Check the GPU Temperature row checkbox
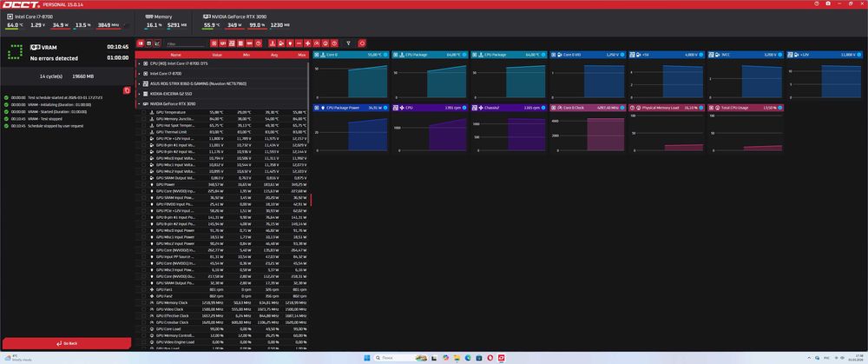Viewport: 868px width, 364px height. (144, 112)
